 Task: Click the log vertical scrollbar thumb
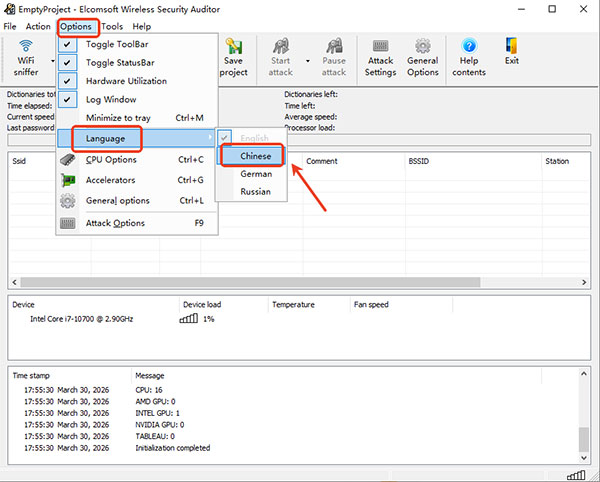coord(584,439)
